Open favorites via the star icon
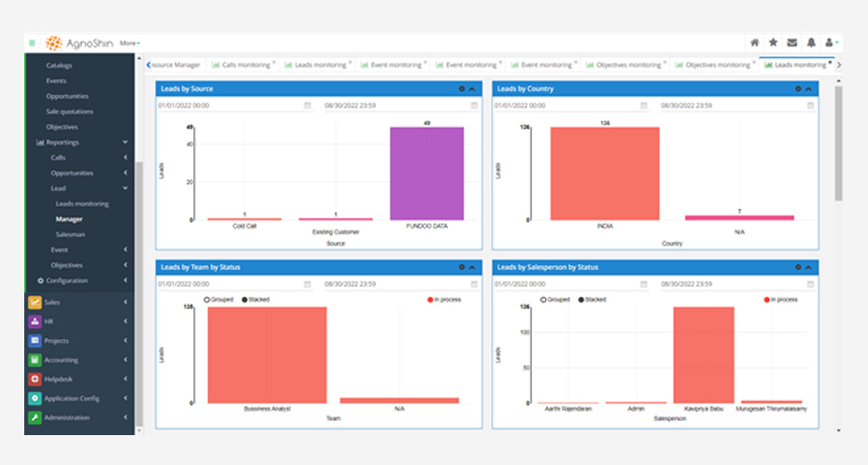Viewport: 868px width, 465px height. (x=773, y=43)
